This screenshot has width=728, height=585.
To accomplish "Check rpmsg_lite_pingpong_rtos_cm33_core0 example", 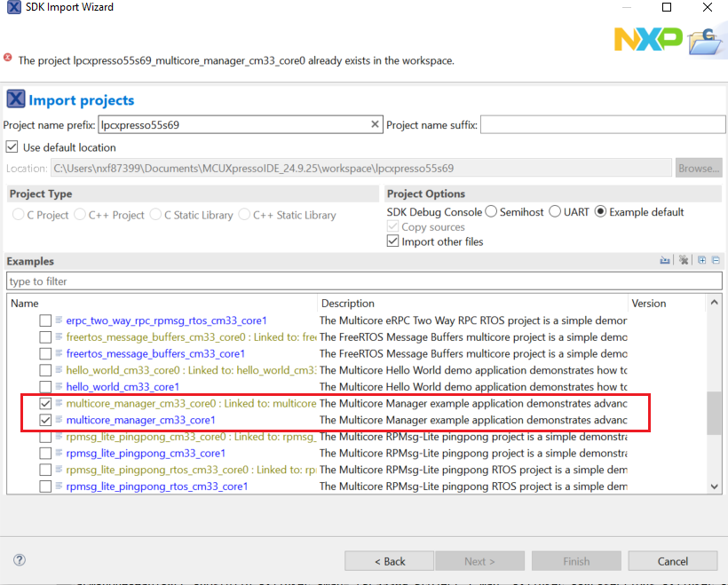I will (x=45, y=470).
